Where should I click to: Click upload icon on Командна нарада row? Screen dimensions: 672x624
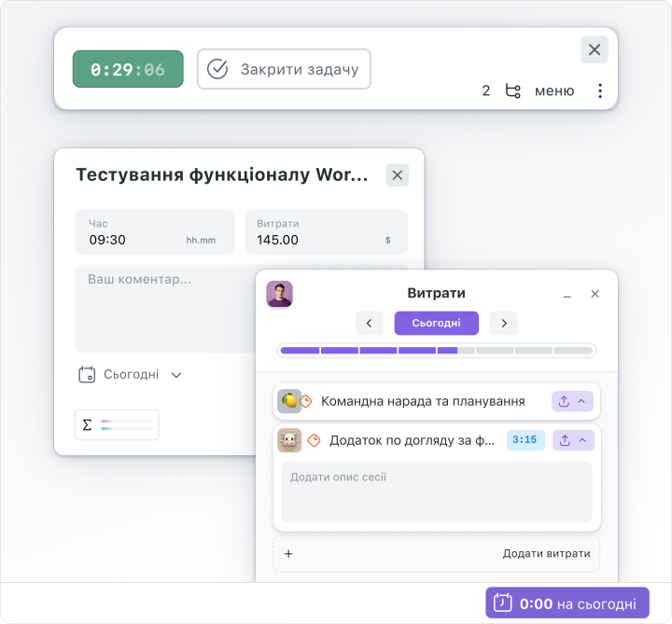pyautogui.click(x=564, y=401)
